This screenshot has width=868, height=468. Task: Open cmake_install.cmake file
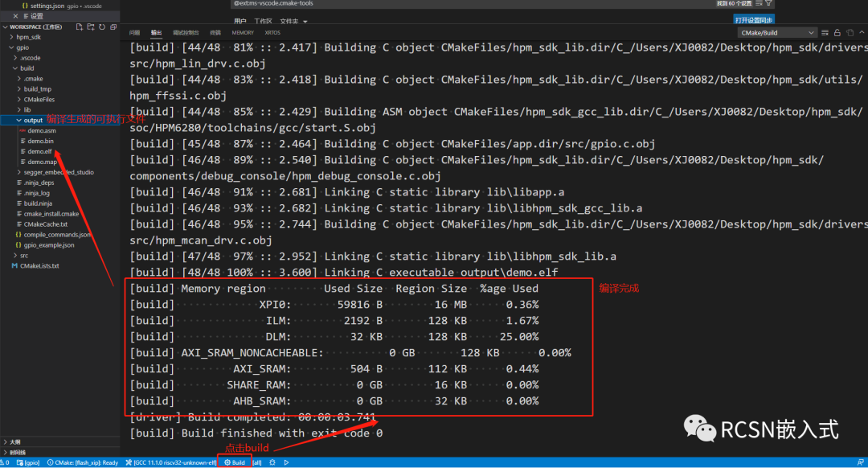point(51,214)
